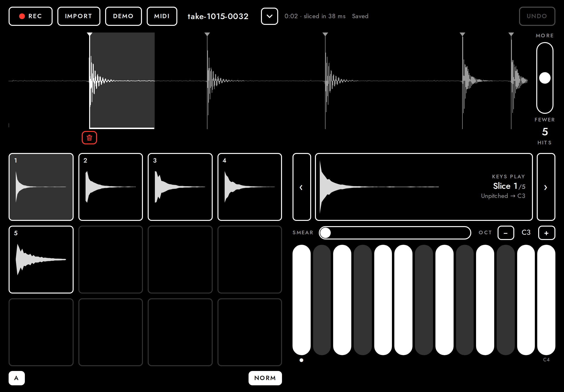Click the 'Saved' status text
The image size is (564, 392).
360,16
